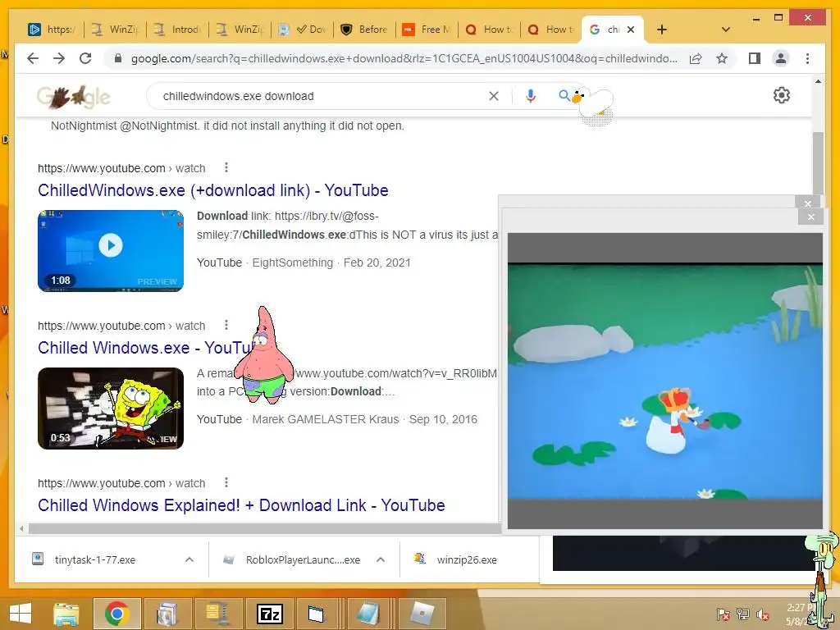The image size is (840, 630).
Task: Expand tinytask-1-77.exe download options
Action: [x=189, y=559]
